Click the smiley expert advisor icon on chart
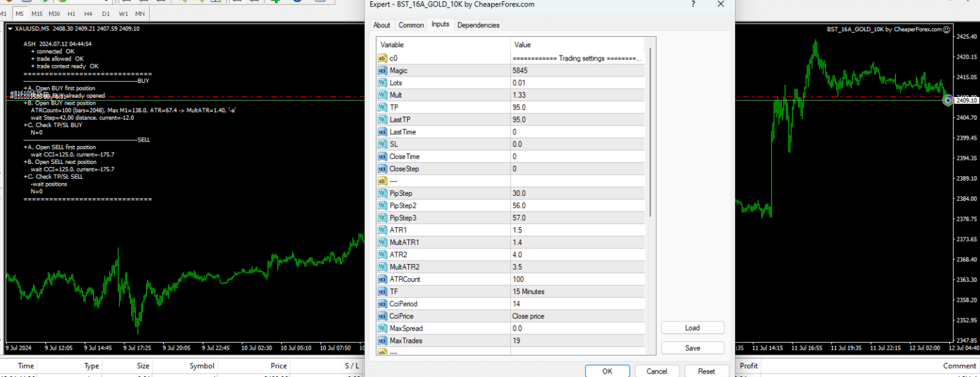The width and height of the screenshot is (980, 377). tap(947, 29)
